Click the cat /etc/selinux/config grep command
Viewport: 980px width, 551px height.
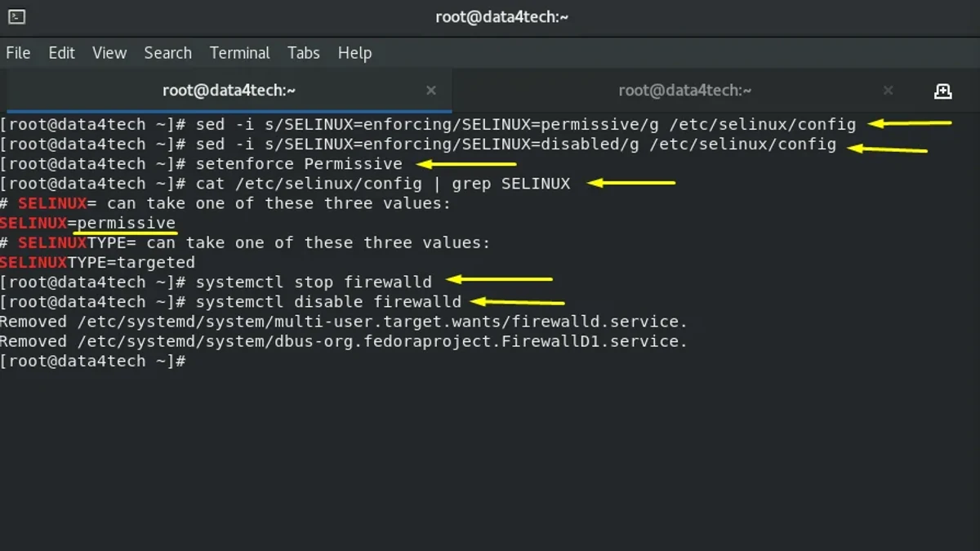[x=383, y=184]
